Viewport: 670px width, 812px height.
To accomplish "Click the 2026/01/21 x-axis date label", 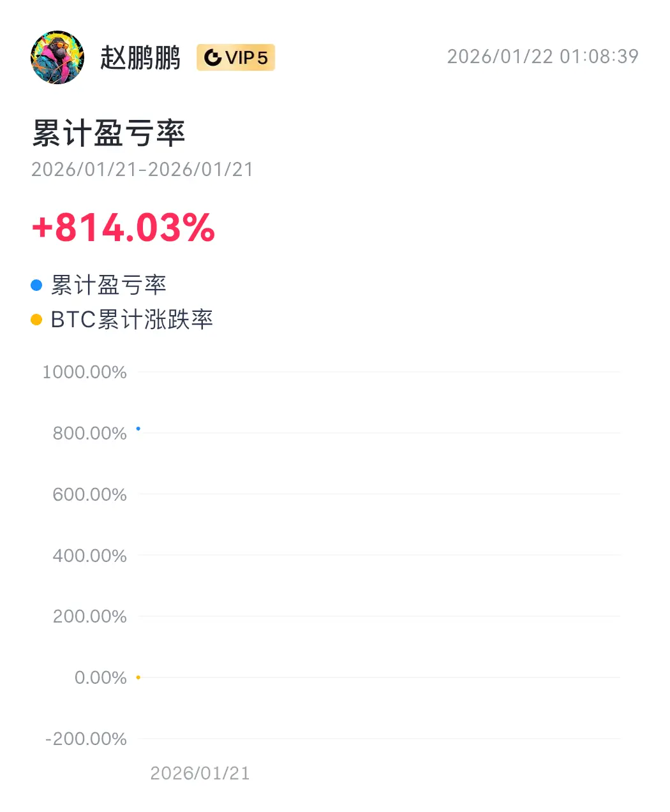I will click(x=200, y=773).
